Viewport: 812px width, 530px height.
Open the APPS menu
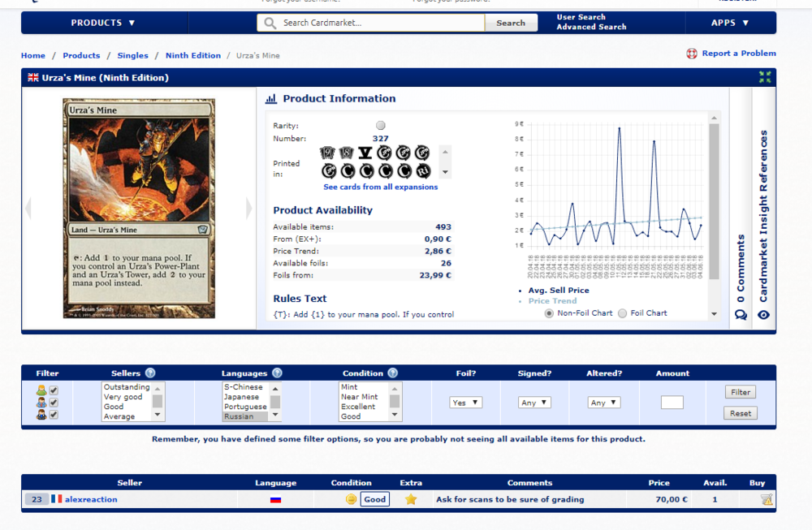click(730, 23)
